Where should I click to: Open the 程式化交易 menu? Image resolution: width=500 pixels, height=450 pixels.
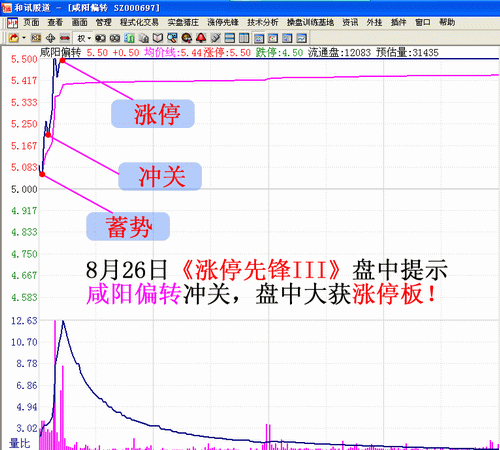[139, 22]
